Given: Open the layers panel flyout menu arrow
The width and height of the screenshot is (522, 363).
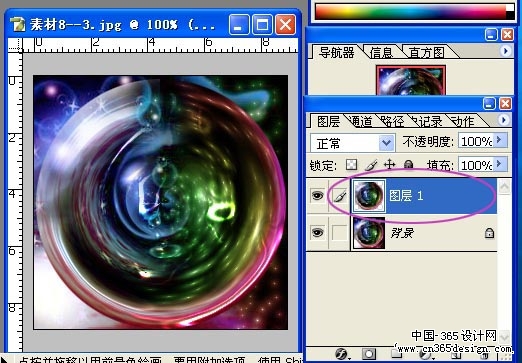Looking at the screenshot, I should (x=505, y=120).
